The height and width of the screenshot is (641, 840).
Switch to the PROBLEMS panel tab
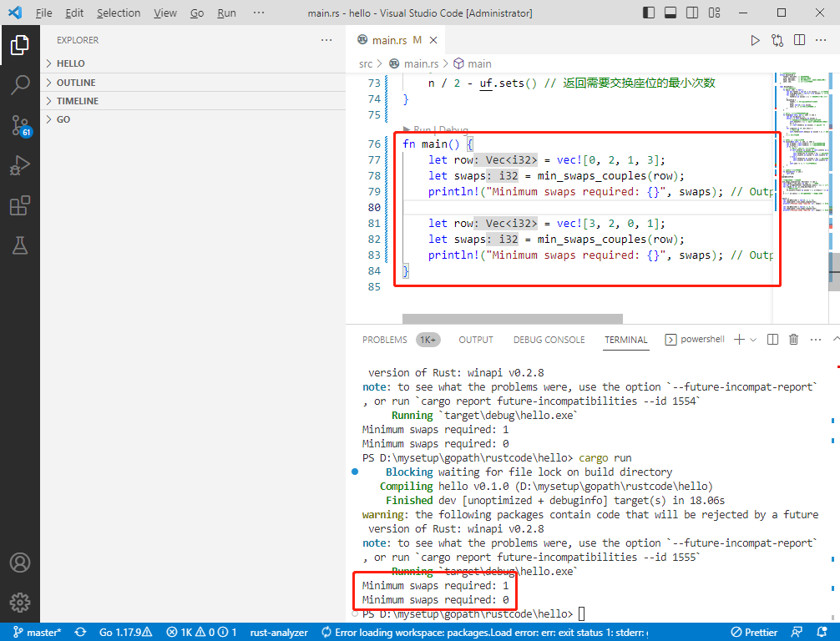click(385, 340)
